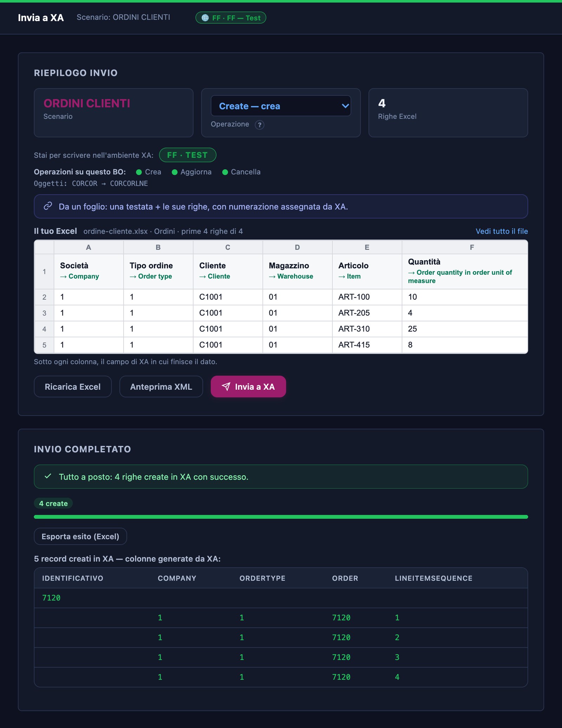The image size is (562, 728).
Task: Click the Cancella operation indicator
Action: point(242,172)
